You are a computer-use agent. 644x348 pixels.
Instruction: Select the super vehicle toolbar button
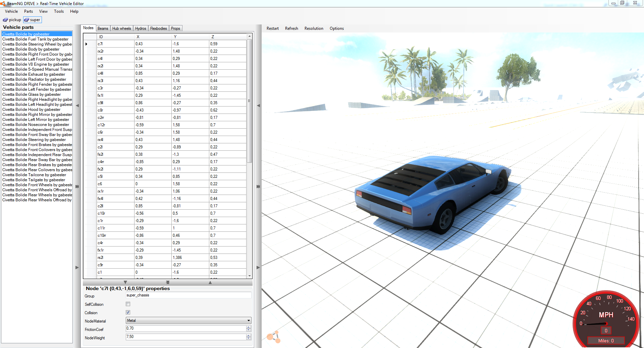click(x=32, y=20)
